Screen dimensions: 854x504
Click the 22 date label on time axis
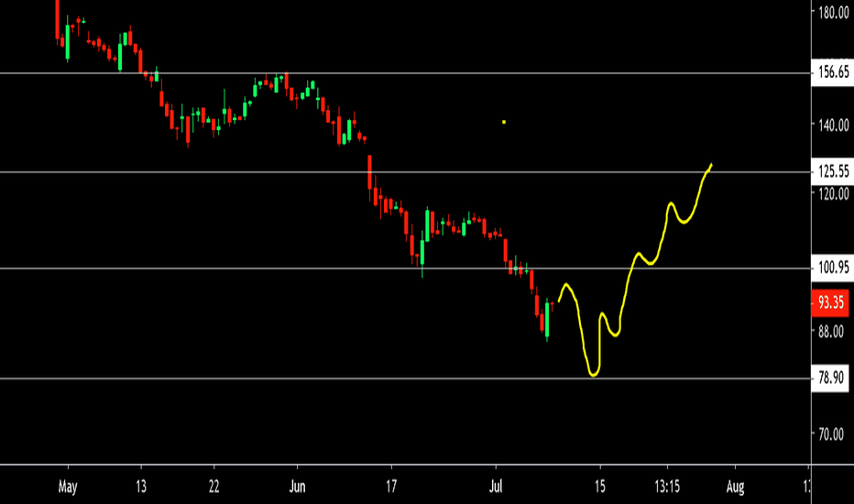pyautogui.click(x=214, y=486)
